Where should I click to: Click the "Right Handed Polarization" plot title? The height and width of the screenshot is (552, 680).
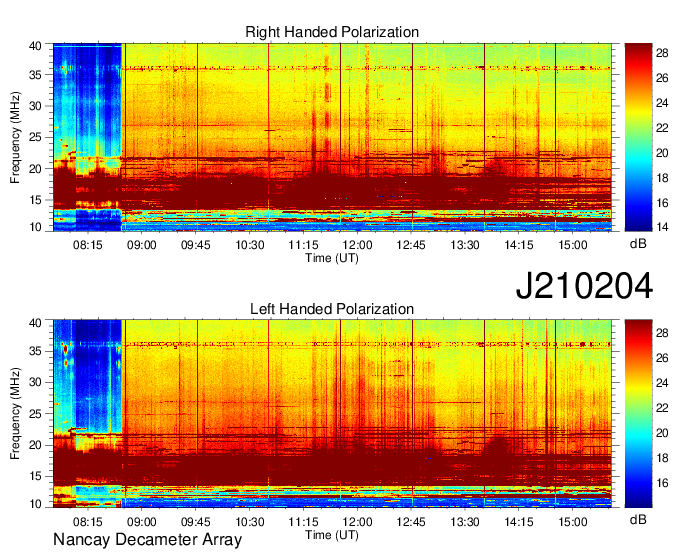(332, 32)
